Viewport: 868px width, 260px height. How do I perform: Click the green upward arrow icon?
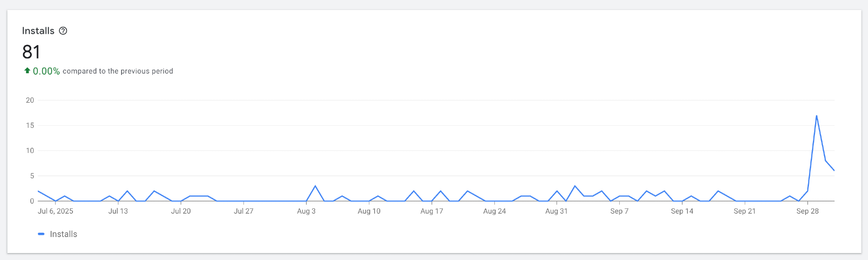click(27, 71)
